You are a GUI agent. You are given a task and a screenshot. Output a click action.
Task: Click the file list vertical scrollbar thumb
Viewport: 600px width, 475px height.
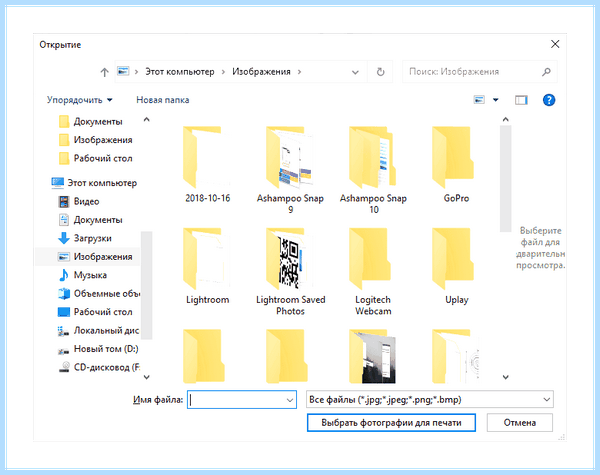click(x=505, y=178)
